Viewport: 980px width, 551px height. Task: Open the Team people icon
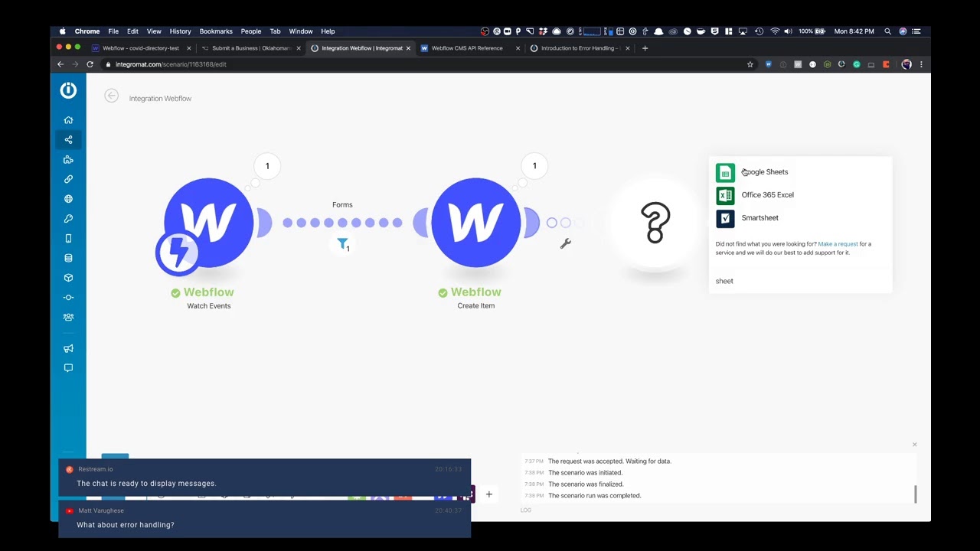pos(68,317)
